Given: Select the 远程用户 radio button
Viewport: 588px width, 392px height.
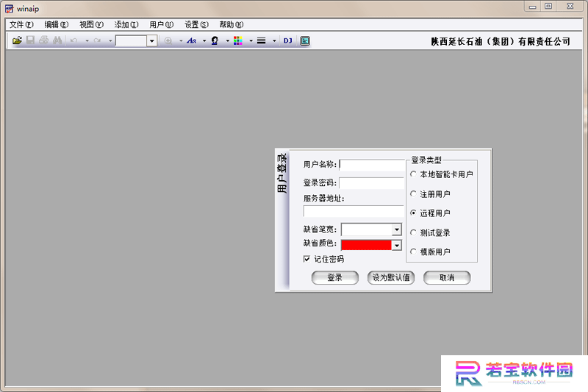Looking at the screenshot, I should point(413,213).
